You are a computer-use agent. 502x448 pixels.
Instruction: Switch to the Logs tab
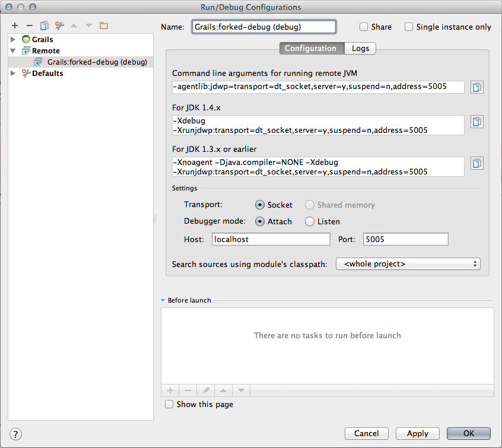coord(360,49)
